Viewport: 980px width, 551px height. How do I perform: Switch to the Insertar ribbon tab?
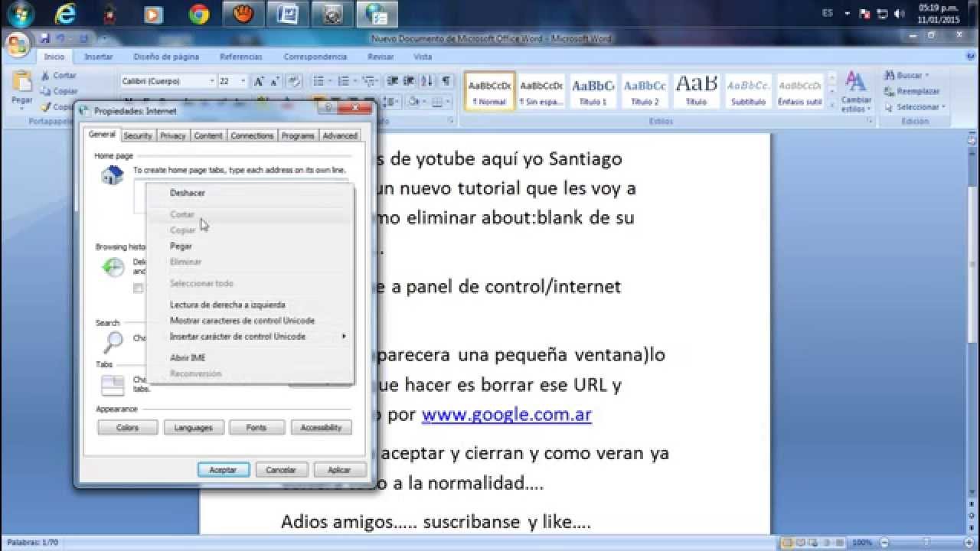click(99, 57)
